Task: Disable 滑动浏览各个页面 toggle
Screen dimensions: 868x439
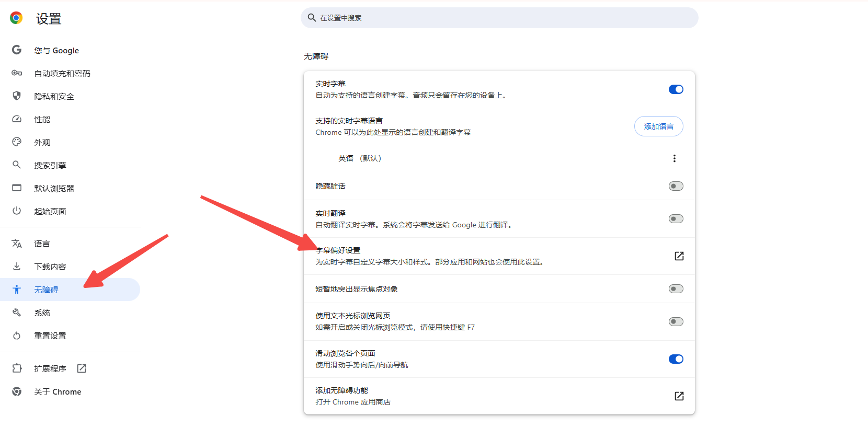Action: [x=676, y=359]
